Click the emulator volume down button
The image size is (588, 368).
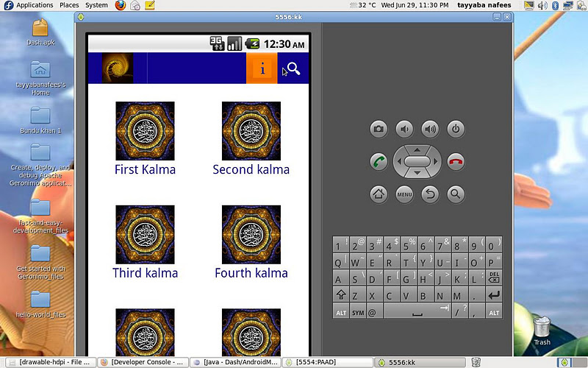coord(404,130)
